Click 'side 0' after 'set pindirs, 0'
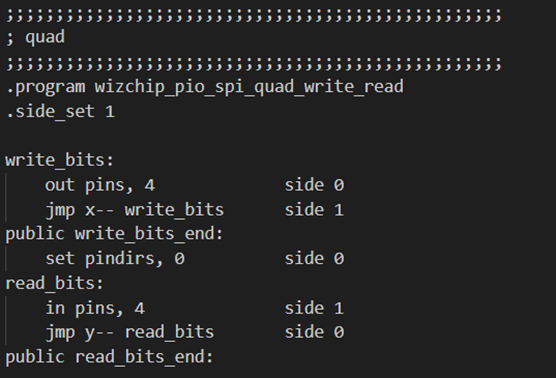The height and width of the screenshot is (378, 556). point(315,259)
